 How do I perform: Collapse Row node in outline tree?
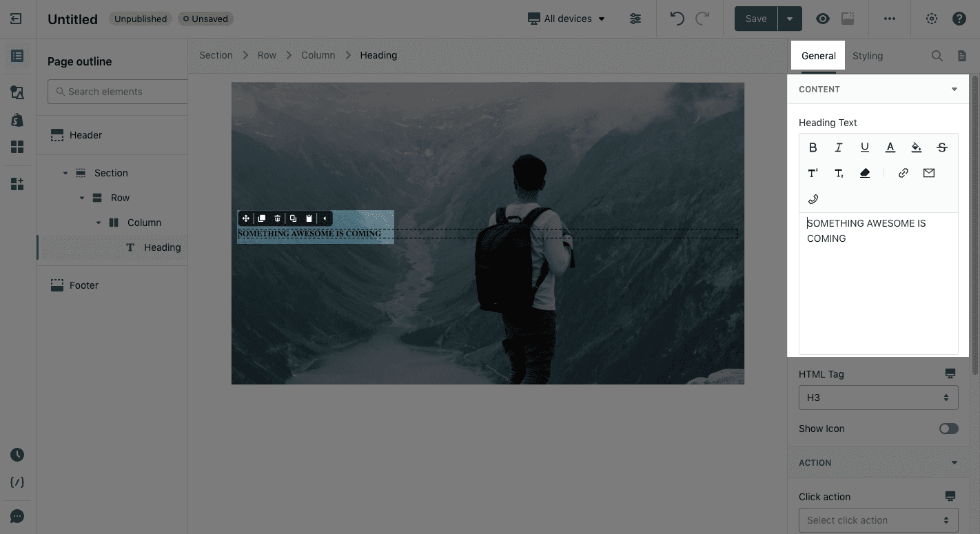point(82,198)
